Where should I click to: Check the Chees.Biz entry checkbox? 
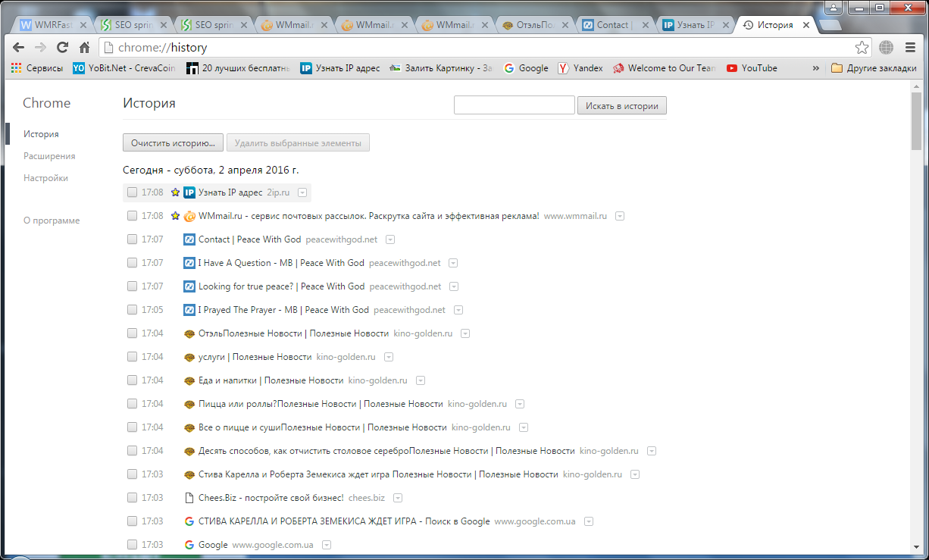click(x=132, y=498)
